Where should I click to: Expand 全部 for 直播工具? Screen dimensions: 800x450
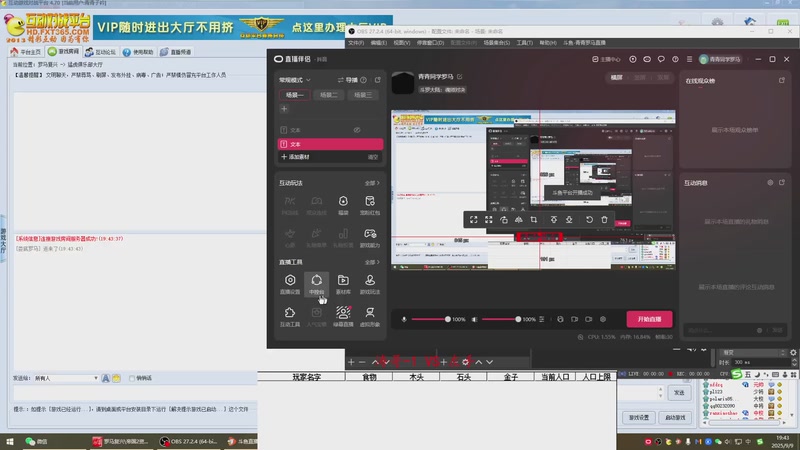pos(372,262)
